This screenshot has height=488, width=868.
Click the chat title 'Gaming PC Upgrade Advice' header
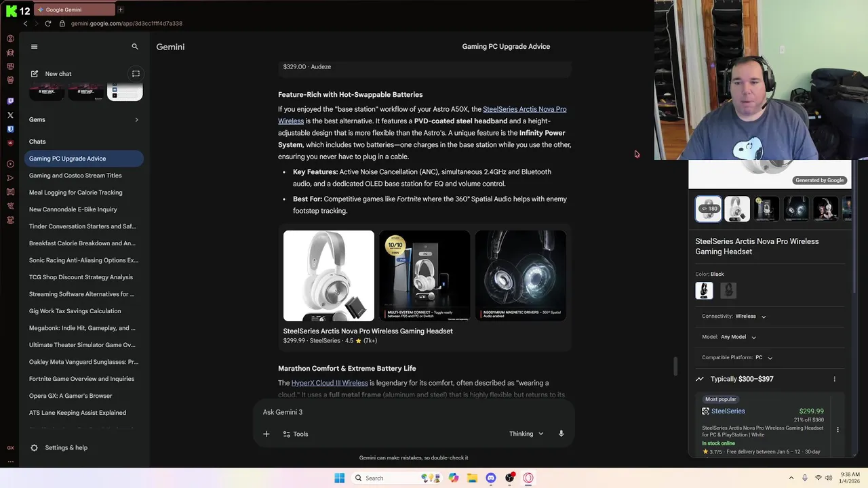[x=506, y=47]
